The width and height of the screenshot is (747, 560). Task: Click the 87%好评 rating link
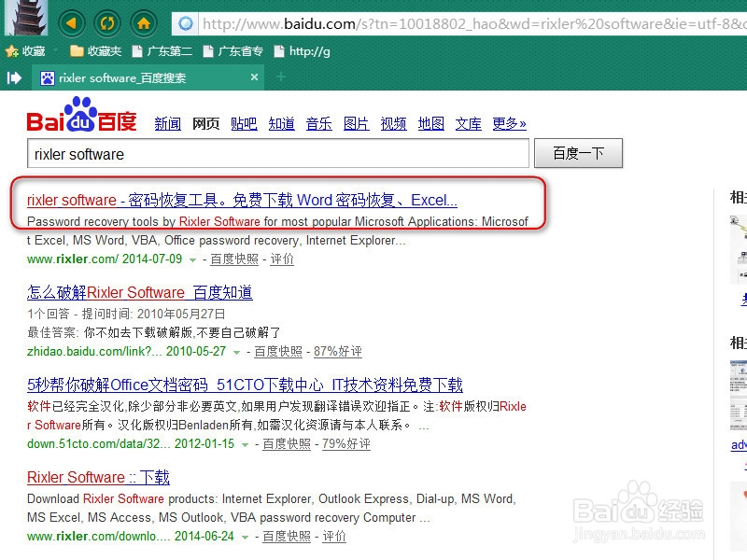338,352
